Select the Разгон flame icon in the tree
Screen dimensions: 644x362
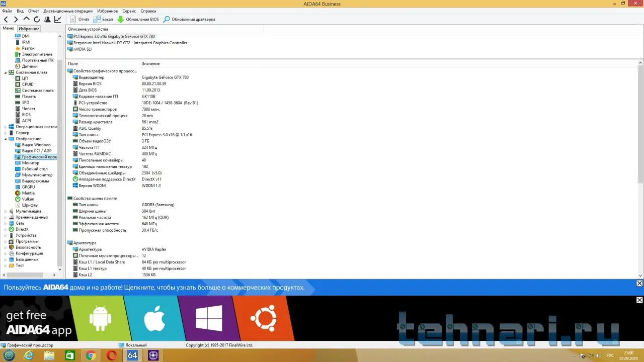18,48
